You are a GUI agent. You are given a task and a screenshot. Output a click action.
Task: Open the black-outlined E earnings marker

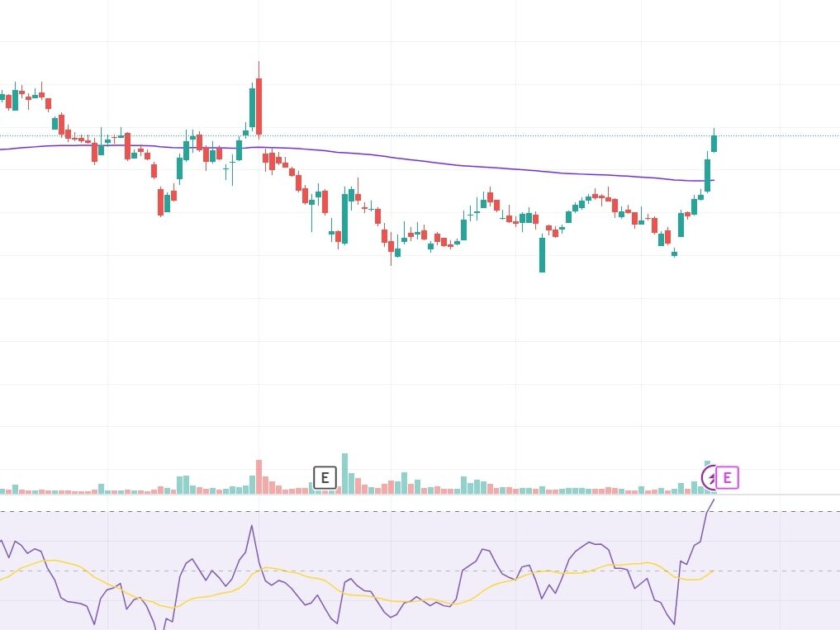[325, 477]
